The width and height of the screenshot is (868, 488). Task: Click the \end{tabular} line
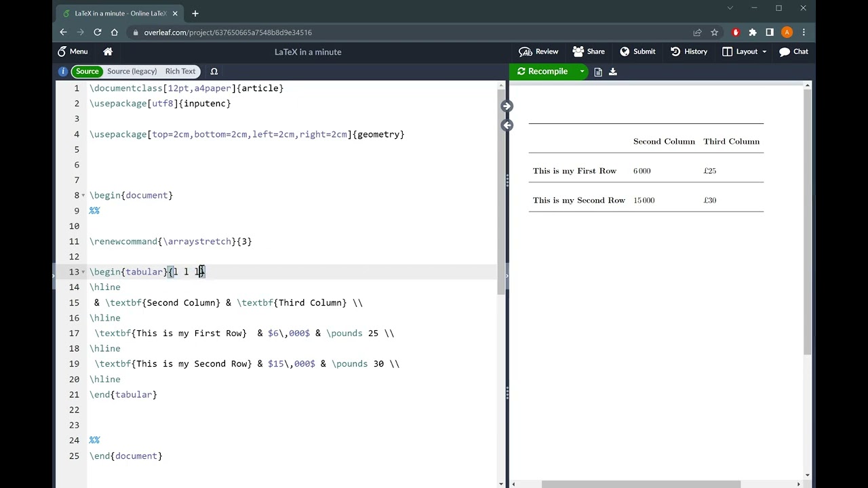coord(123,394)
